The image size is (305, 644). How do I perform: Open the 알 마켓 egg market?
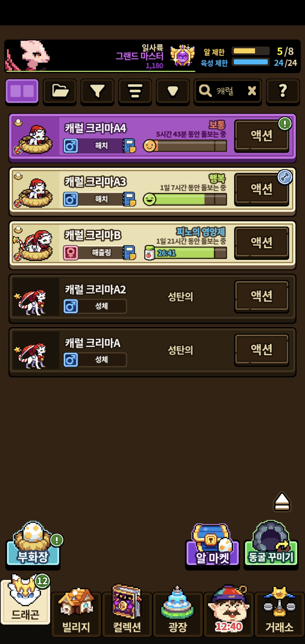point(212,545)
